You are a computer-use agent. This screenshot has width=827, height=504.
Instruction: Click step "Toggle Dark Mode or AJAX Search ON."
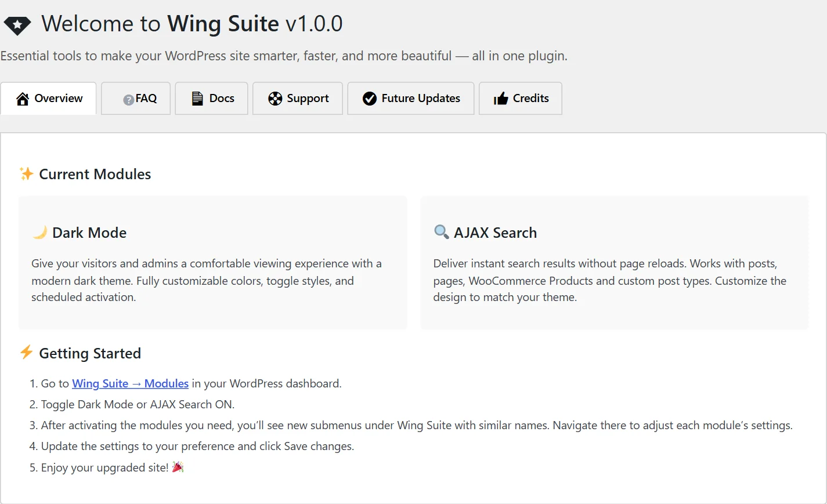(x=138, y=404)
